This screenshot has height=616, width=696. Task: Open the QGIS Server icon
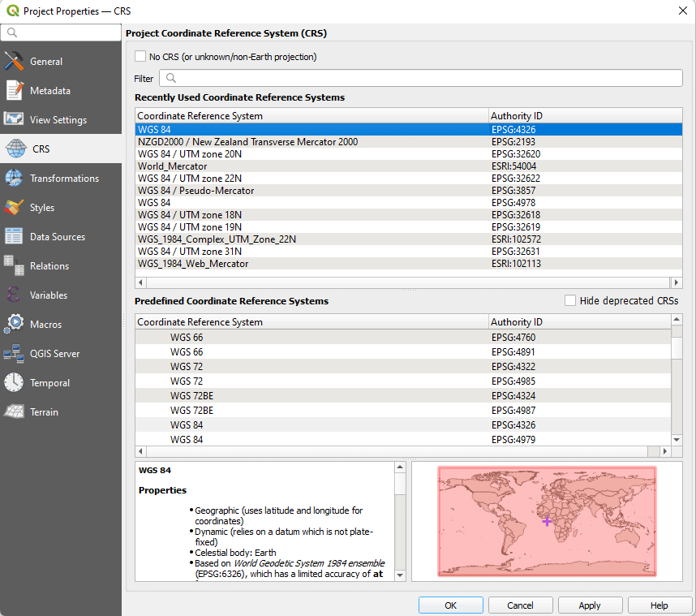(x=14, y=354)
